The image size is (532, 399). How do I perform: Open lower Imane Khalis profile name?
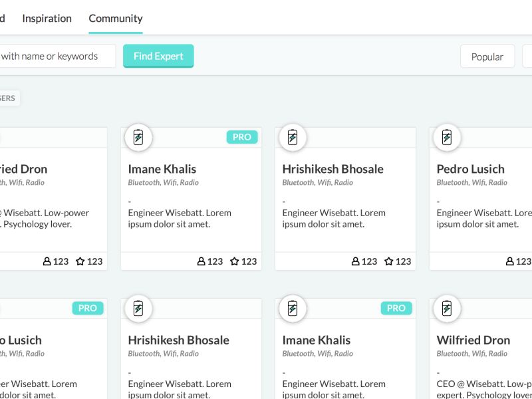coord(317,340)
